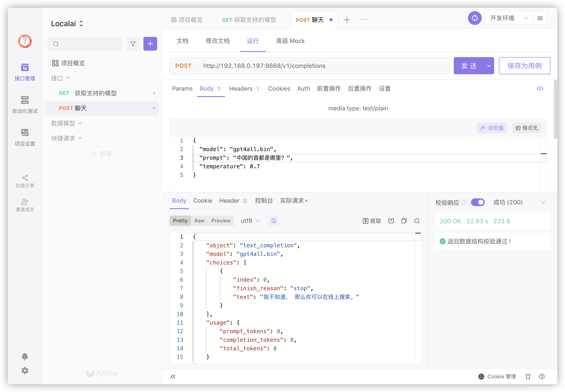
Task: Toggle word wrap in response body
Action: coord(273,221)
